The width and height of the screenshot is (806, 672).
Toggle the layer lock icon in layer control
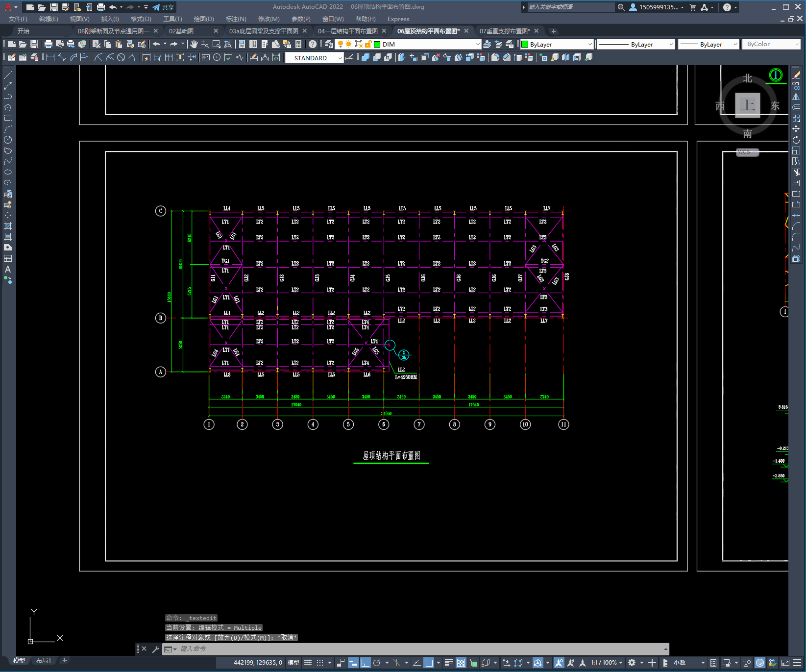(x=368, y=44)
